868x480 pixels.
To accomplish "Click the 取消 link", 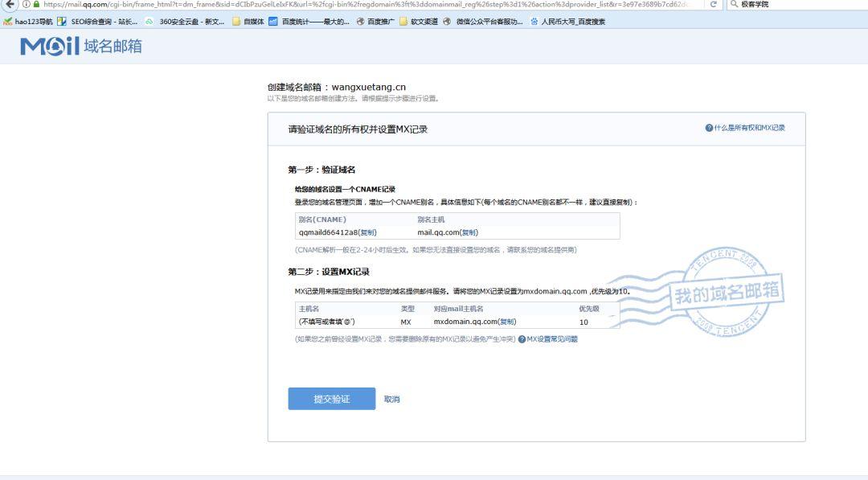I will [x=393, y=398].
